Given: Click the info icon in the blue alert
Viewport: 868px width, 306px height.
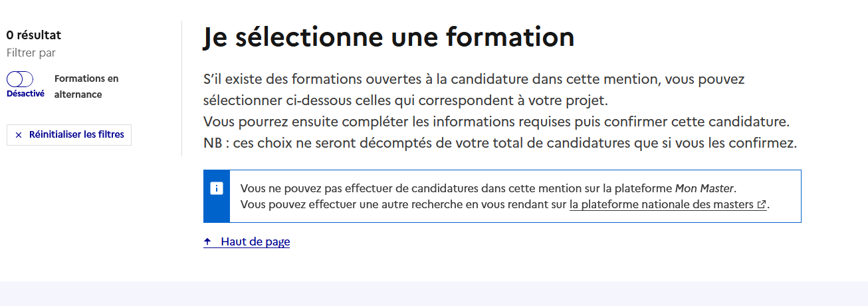Looking at the screenshot, I should [x=217, y=188].
